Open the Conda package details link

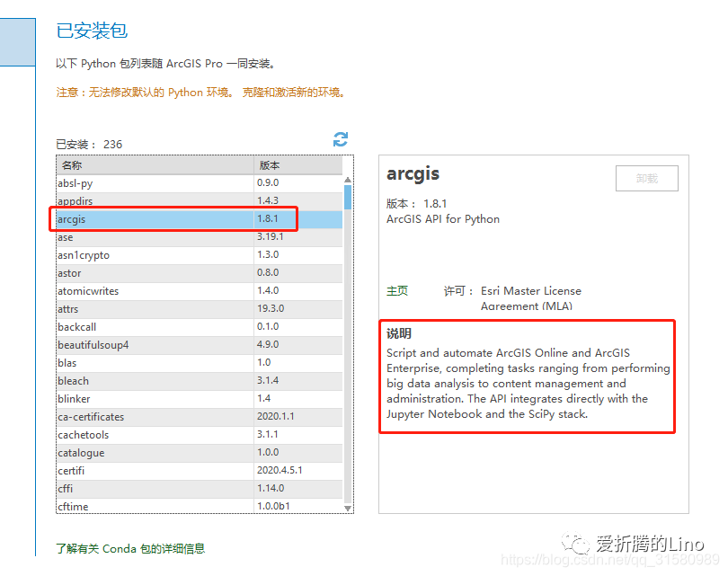click(x=130, y=549)
